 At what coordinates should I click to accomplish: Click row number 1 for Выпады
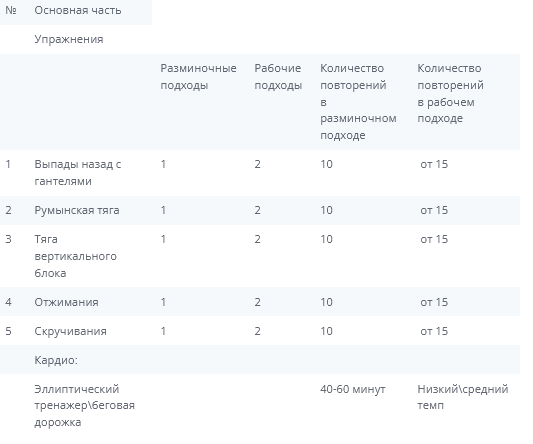click(8, 164)
